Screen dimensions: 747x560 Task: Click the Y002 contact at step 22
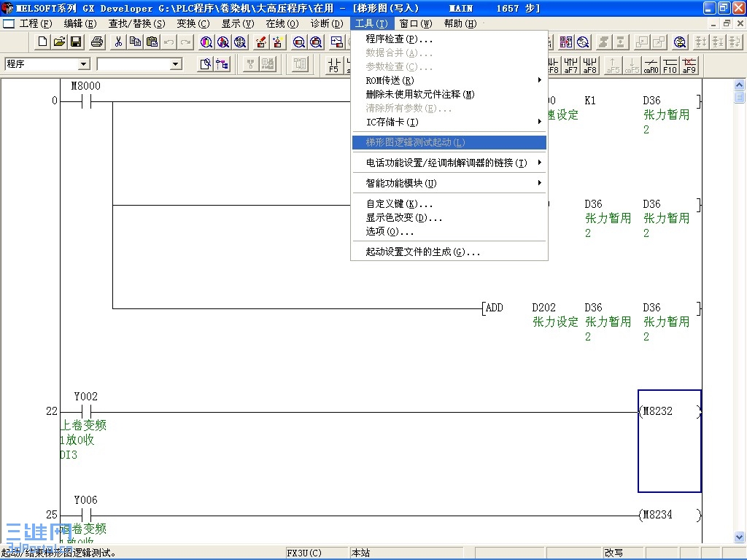coord(86,411)
